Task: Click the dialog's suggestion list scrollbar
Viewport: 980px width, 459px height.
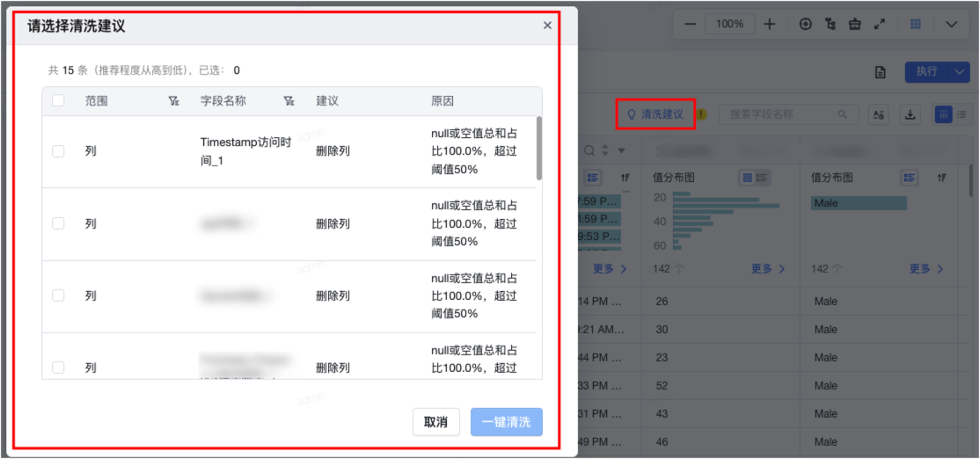Action: [x=539, y=148]
